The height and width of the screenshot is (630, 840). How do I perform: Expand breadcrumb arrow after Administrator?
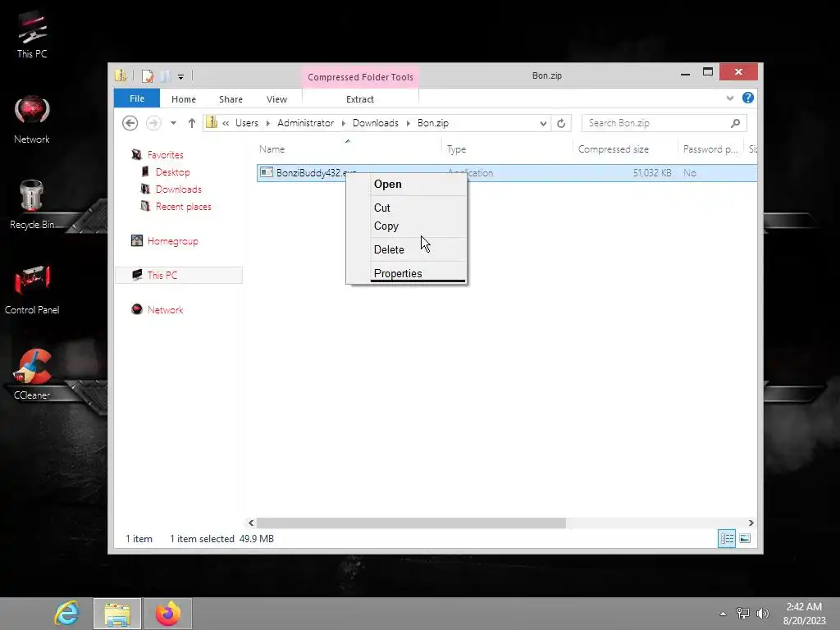pos(343,123)
